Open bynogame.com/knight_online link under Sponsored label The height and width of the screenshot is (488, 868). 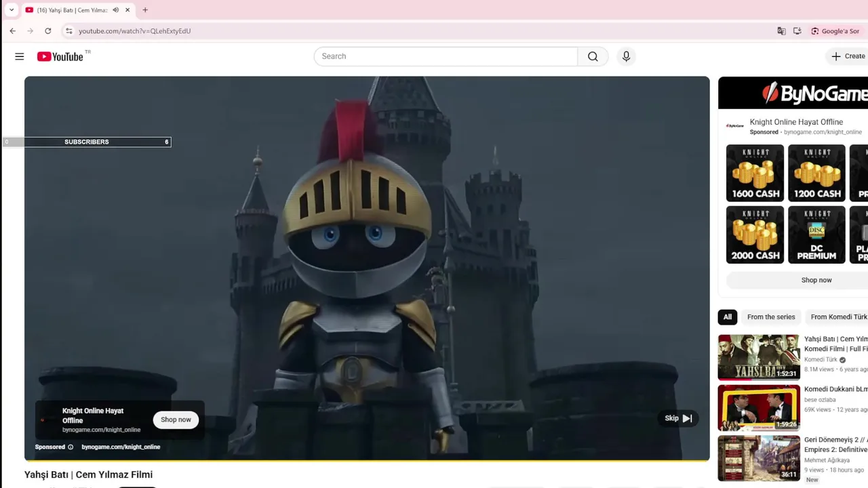point(121,447)
